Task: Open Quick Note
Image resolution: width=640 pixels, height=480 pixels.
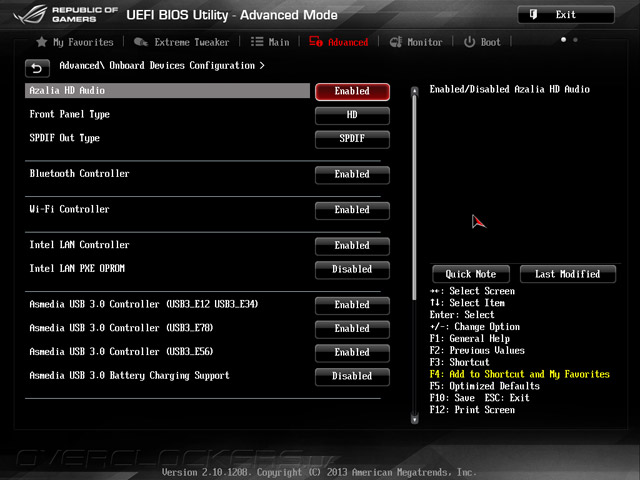Action: tap(471, 274)
